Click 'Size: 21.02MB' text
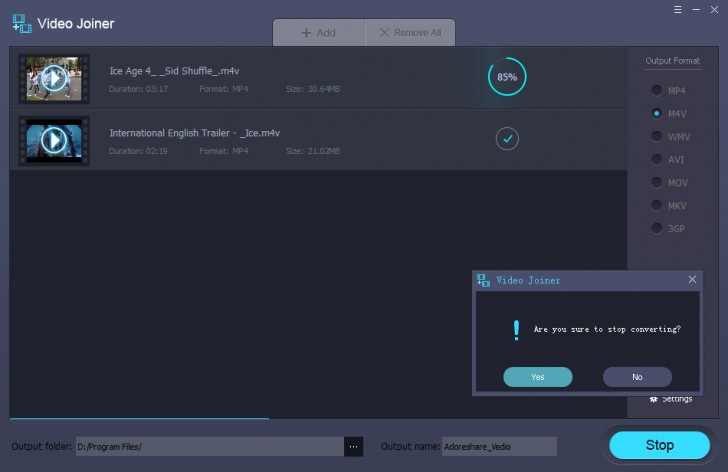This screenshot has width=728, height=472. (x=312, y=151)
